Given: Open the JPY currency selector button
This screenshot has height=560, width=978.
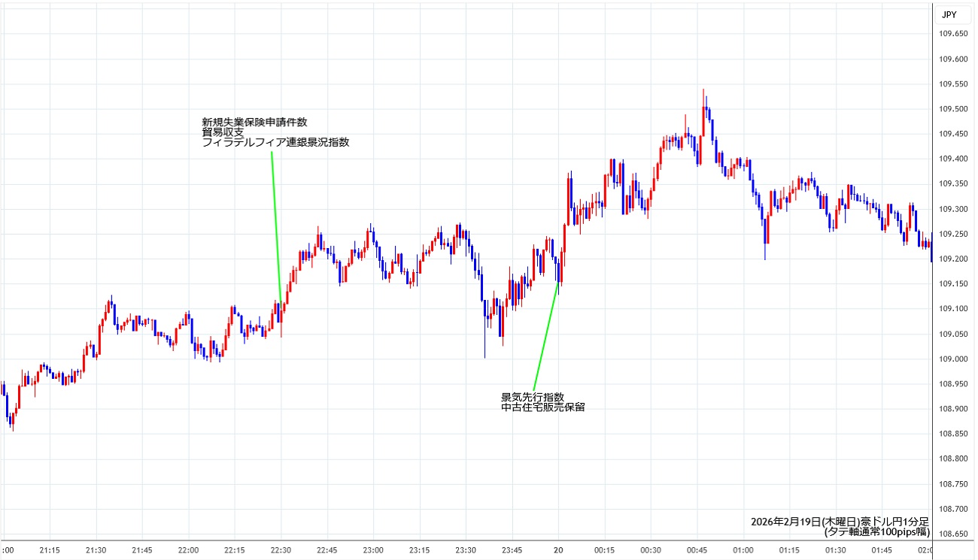Looking at the screenshot, I should (952, 14).
